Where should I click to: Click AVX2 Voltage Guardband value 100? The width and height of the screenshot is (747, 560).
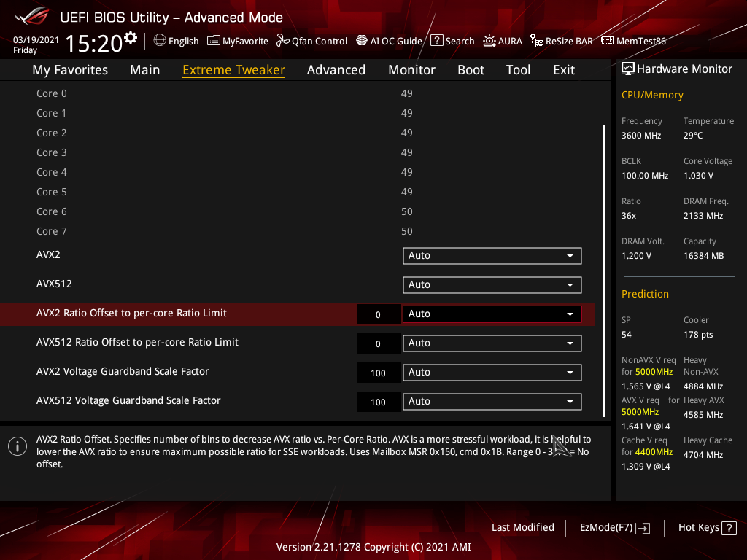379,373
